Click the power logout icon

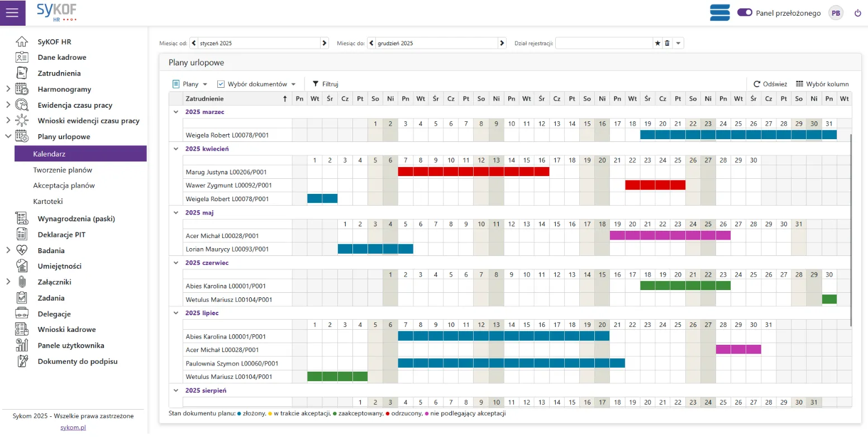858,13
